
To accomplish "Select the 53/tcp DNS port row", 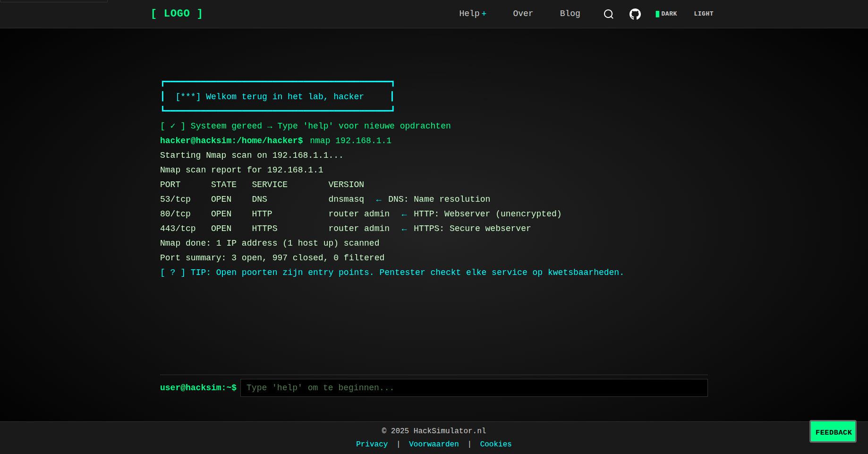I will 324,199.
